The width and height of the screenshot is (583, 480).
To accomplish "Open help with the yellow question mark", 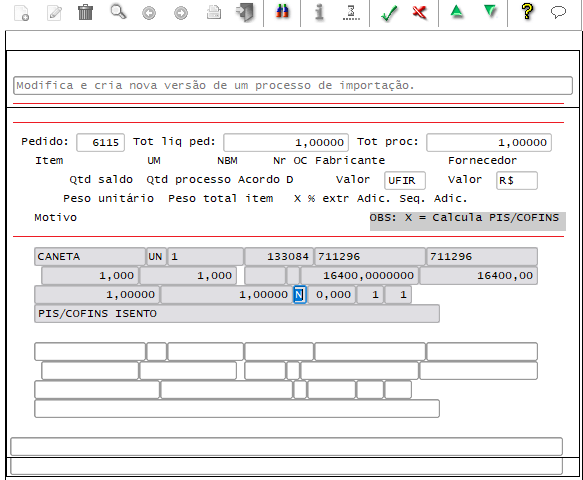I will pyautogui.click(x=527, y=12).
